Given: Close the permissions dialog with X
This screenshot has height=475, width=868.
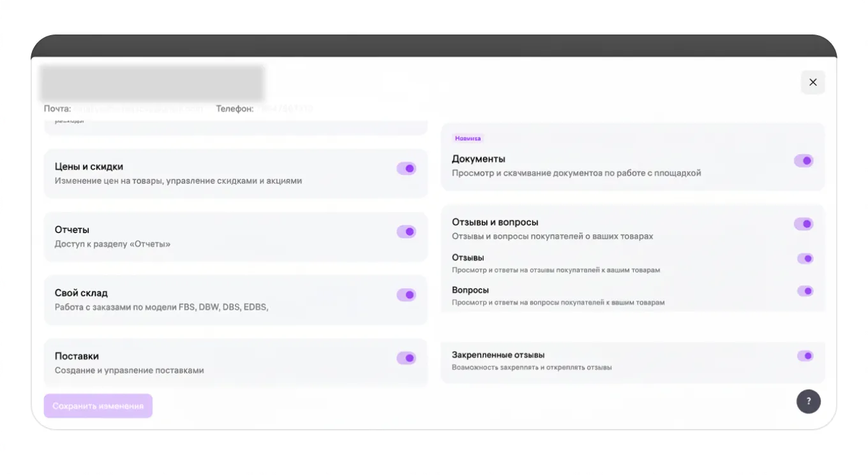Looking at the screenshot, I should pyautogui.click(x=812, y=82).
